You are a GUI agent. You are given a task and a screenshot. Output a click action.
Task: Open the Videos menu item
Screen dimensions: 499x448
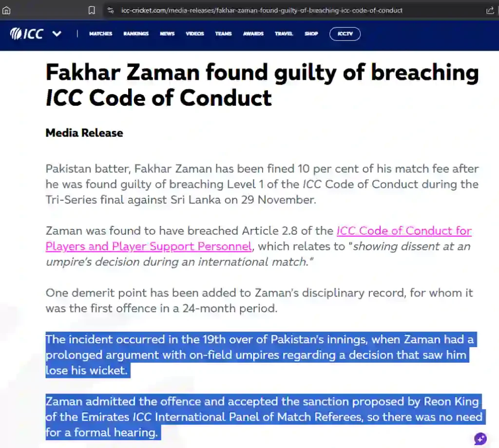pyautogui.click(x=194, y=34)
